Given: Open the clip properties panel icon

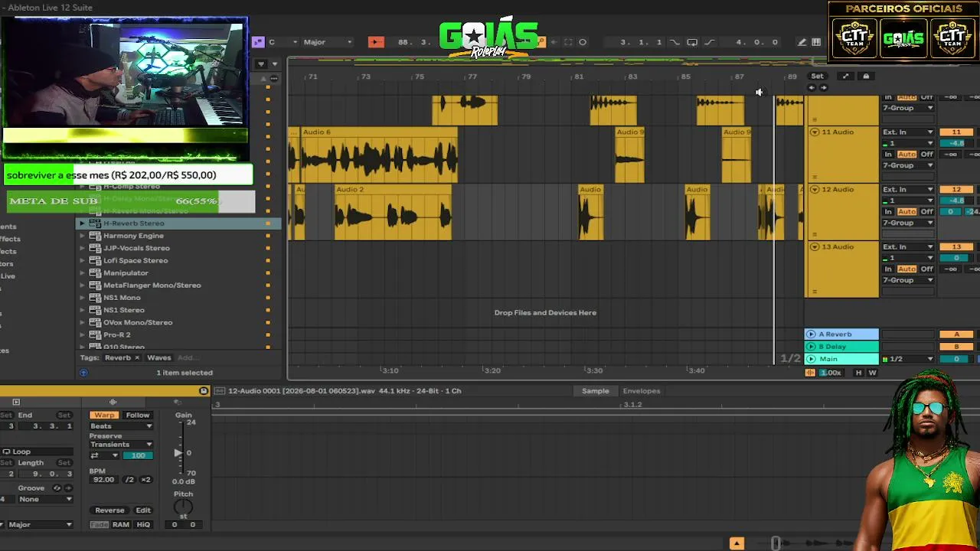Looking at the screenshot, I should (x=16, y=402).
